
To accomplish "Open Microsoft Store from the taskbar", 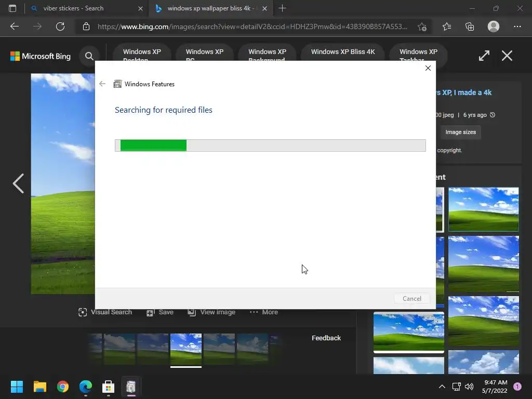I will click(108, 387).
